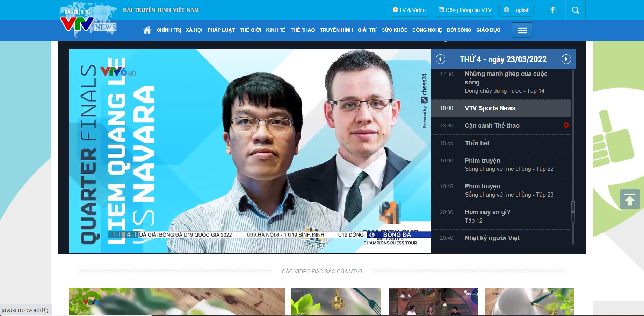This screenshot has height=316, width=644.
Task: Open the Facebook page icon
Action: (552, 10)
